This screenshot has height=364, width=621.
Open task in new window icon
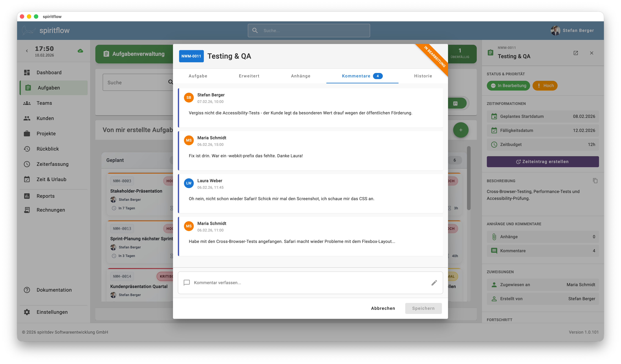click(576, 53)
